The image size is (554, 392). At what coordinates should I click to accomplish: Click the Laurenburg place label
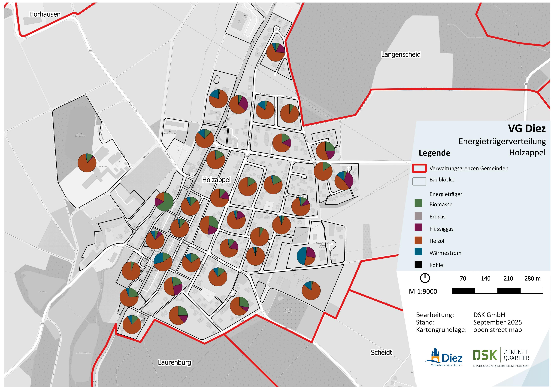point(174,362)
